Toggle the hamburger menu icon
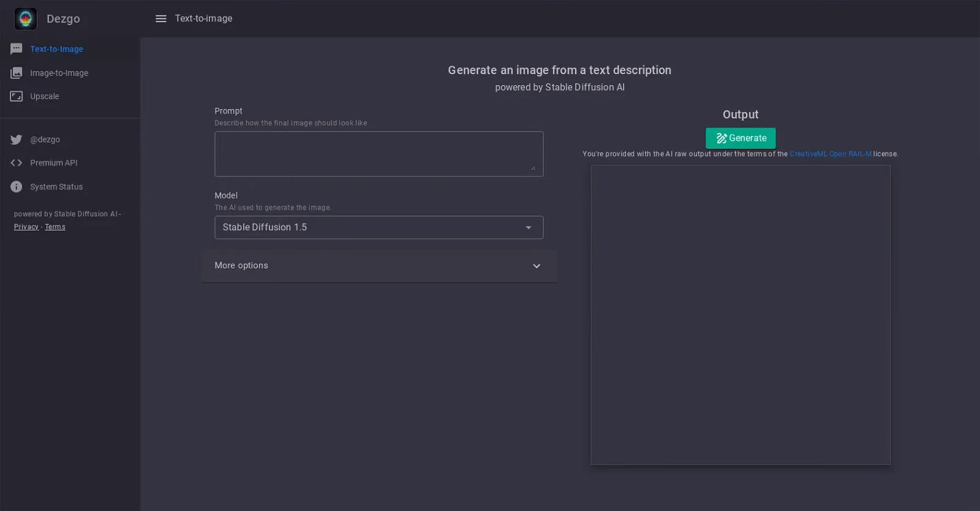Viewport: 980px width, 511px height. [x=161, y=18]
